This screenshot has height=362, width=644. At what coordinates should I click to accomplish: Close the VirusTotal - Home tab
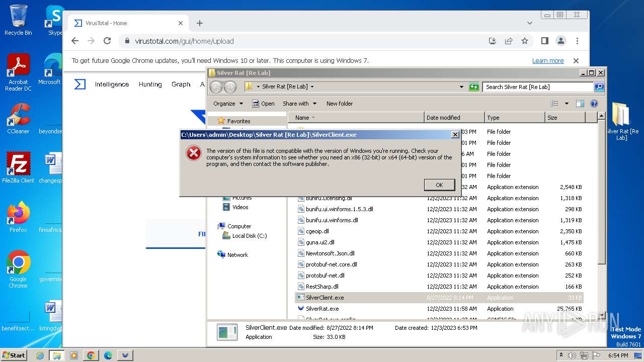tap(181, 23)
